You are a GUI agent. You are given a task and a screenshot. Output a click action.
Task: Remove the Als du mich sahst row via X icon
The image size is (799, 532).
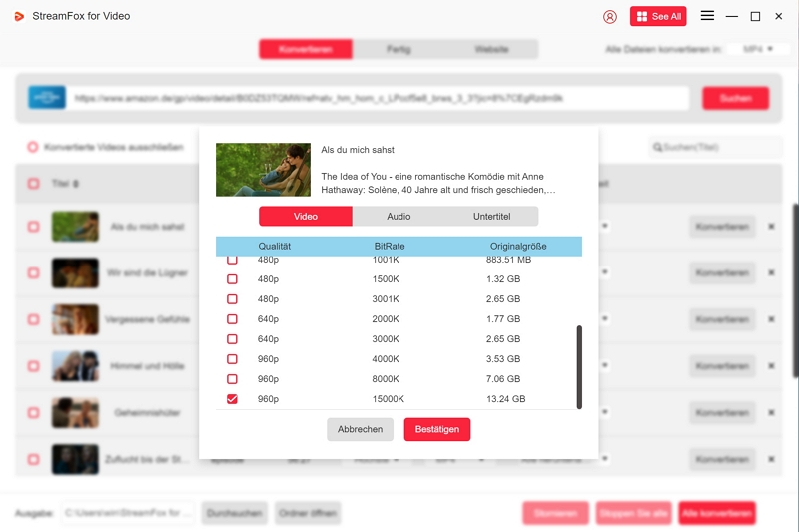[771, 227]
